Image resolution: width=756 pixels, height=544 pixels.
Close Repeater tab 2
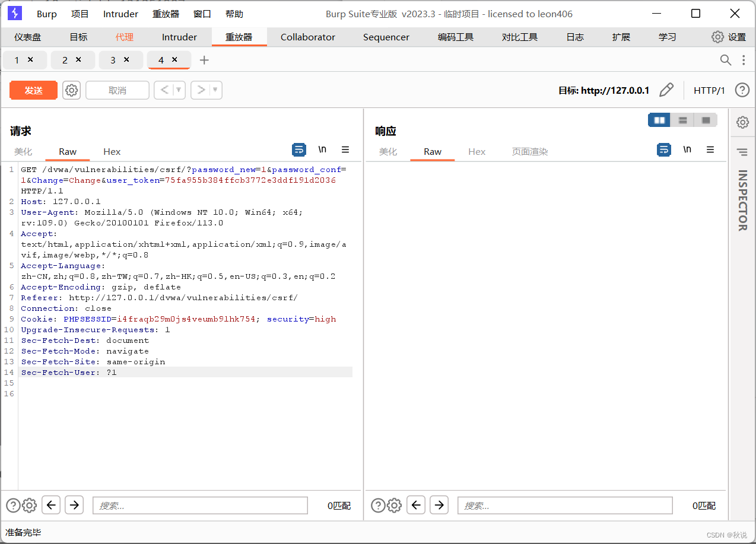click(78, 59)
